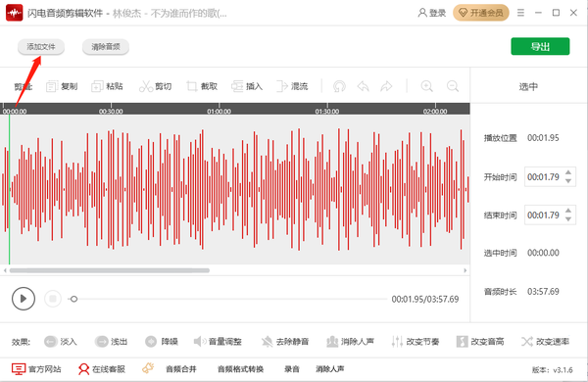Click the playback progress slider knob

click(73, 299)
